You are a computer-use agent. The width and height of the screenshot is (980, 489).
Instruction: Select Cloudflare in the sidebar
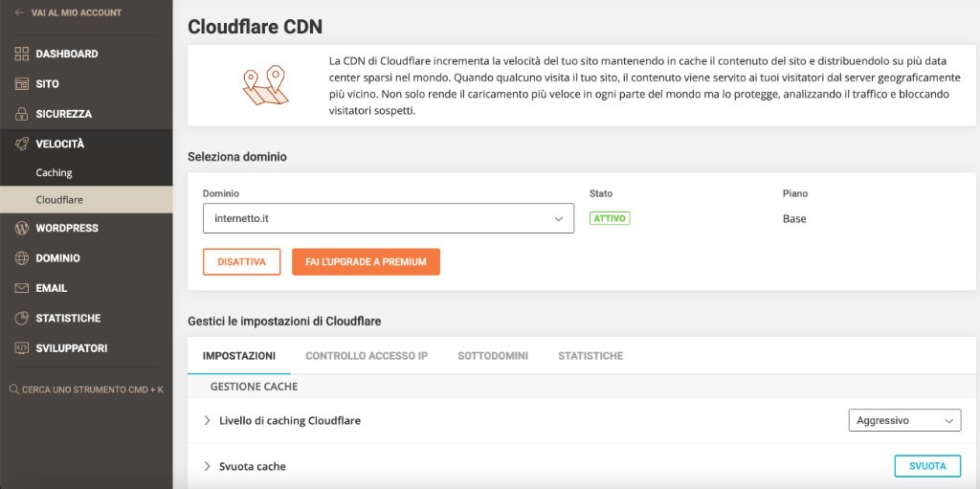pos(86,200)
